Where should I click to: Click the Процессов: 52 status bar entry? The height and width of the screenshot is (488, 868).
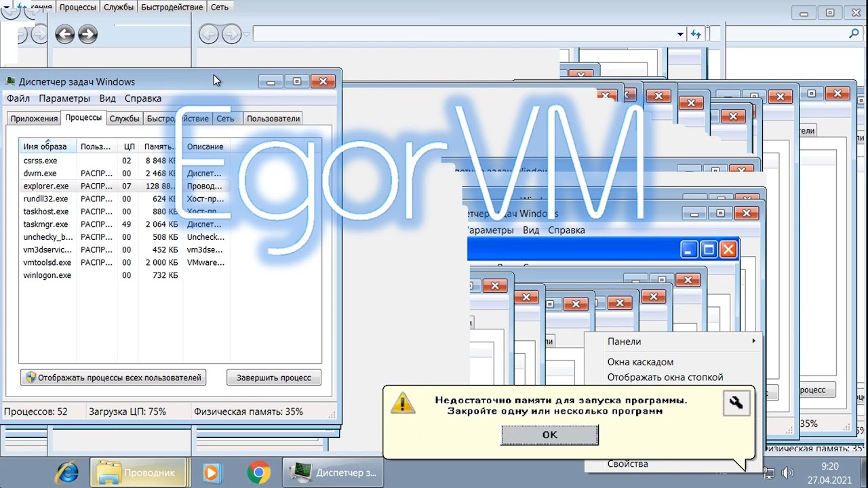(x=36, y=411)
